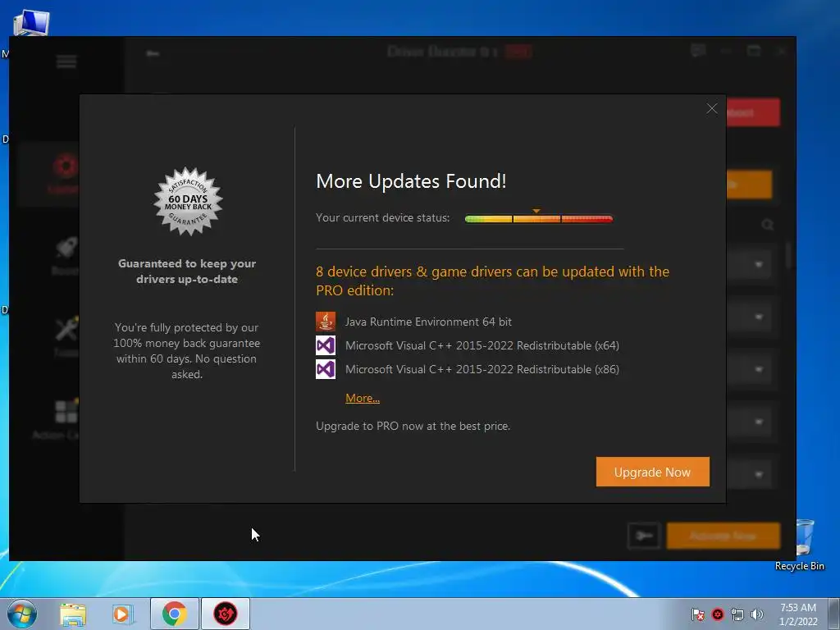The width and height of the screenshot is (840, 630).
Task: Open the Recycle Bin desktop icon
Action: coord(801,545)
